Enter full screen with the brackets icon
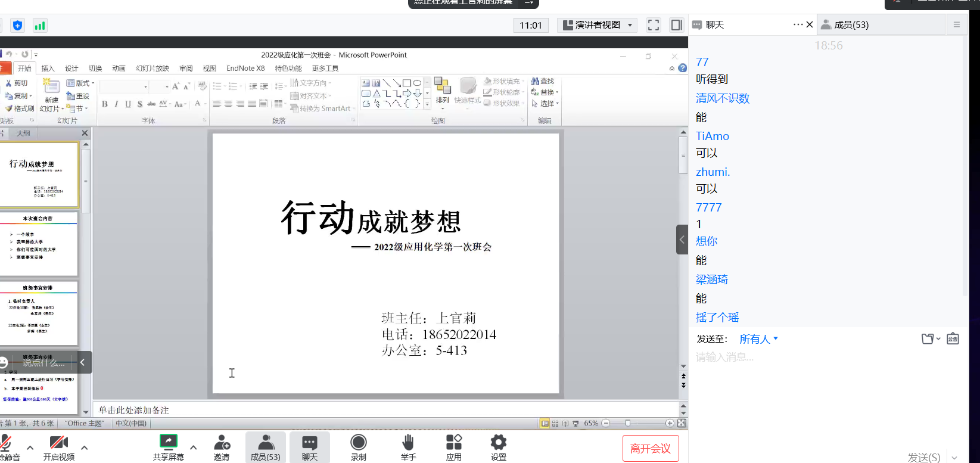Viewport: 980px width, 463px height. click(654, 25)
